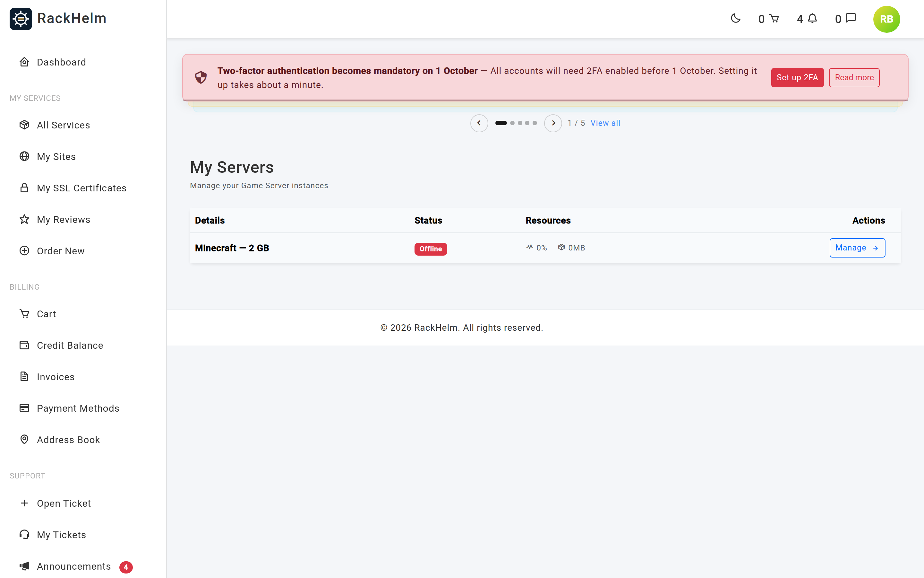Click the Invoices document icon
Image resolution: width=924 pixels, height=578 pixels.
pyautogui.click(x=24, y=377)
